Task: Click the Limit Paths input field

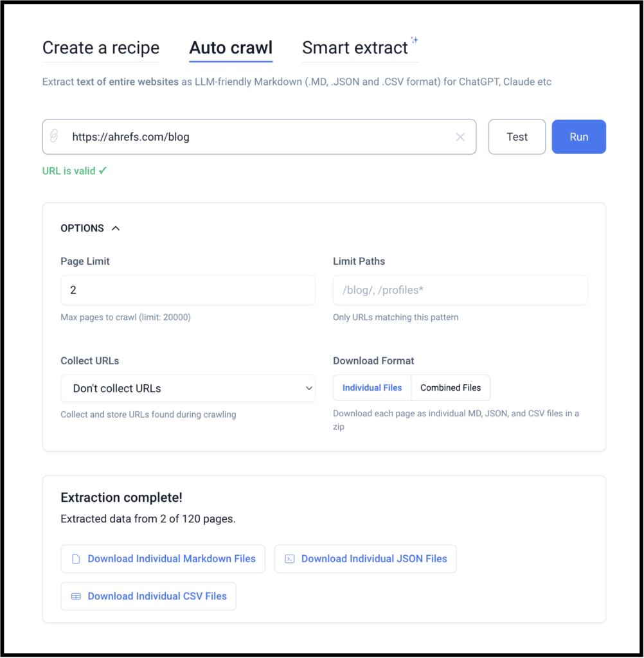Action: click(460, 290)
